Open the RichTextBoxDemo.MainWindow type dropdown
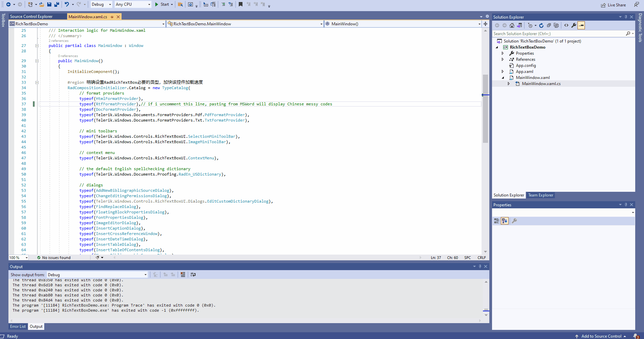This screenshot has height=339, width=644. click(x=245, y=24)
